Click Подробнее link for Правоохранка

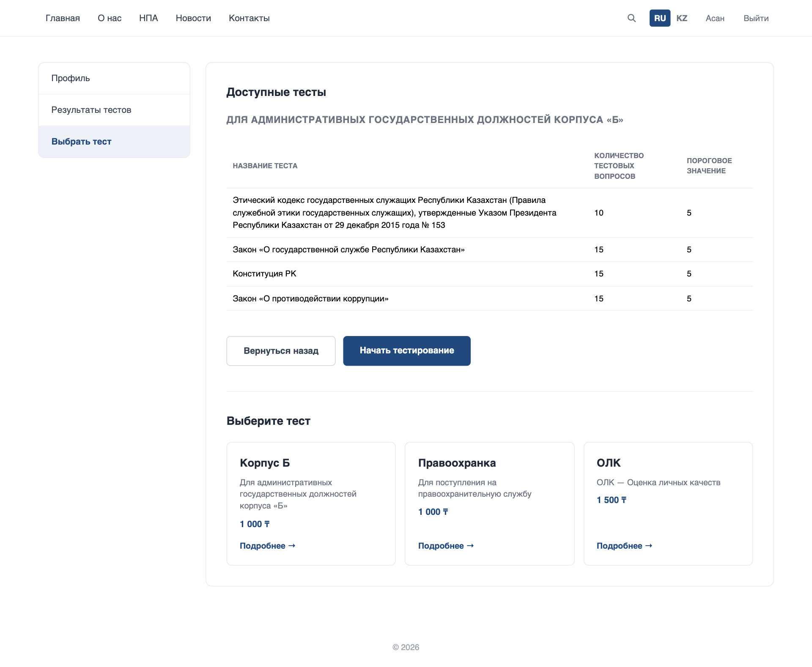point(446,546)
